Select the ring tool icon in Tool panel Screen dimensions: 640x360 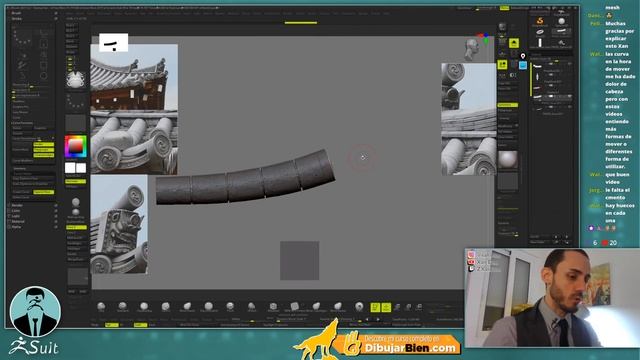click(x=540, y=32)
